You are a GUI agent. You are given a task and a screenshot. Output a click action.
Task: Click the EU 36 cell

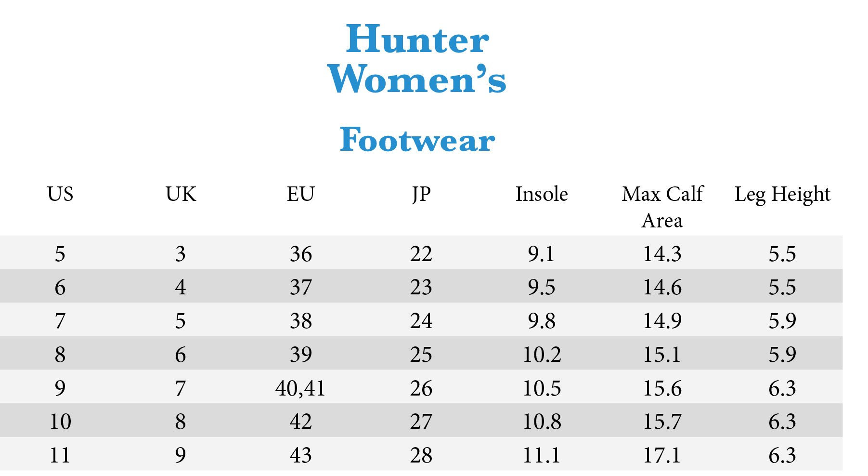click(x=301, y=254)
